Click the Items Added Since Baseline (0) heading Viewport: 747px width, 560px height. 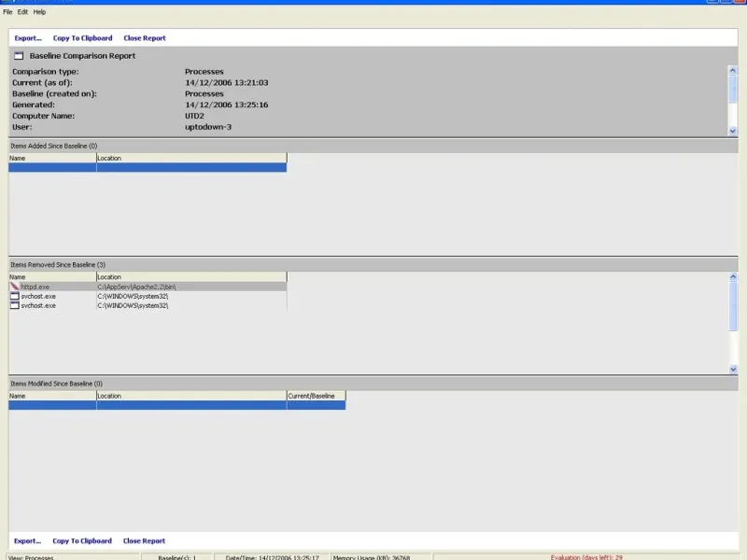pos(54,147)
